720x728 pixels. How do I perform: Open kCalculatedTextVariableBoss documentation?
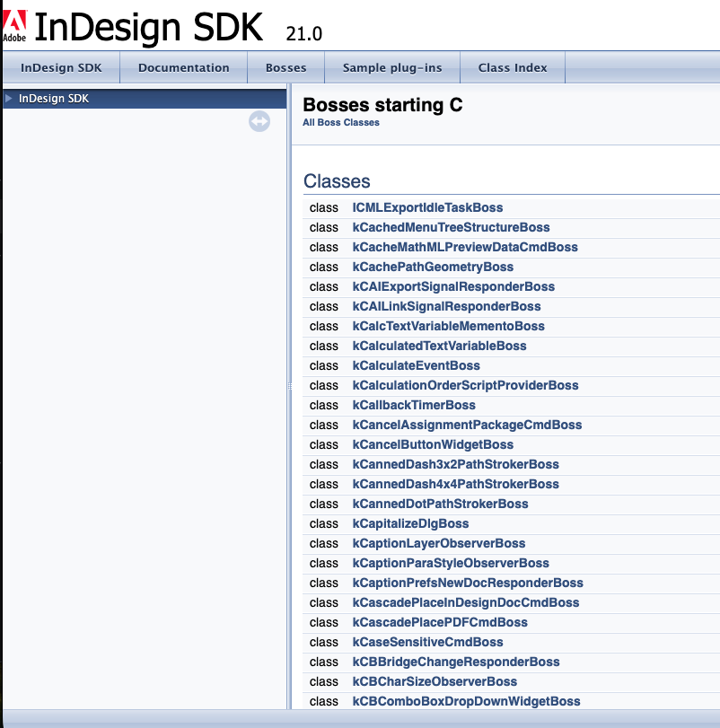439,346
